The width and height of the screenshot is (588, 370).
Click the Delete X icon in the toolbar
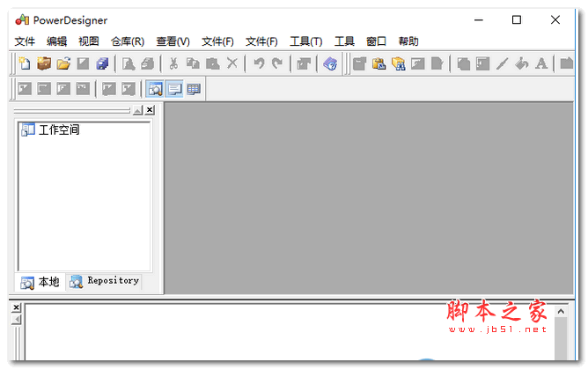pos(232,63)
